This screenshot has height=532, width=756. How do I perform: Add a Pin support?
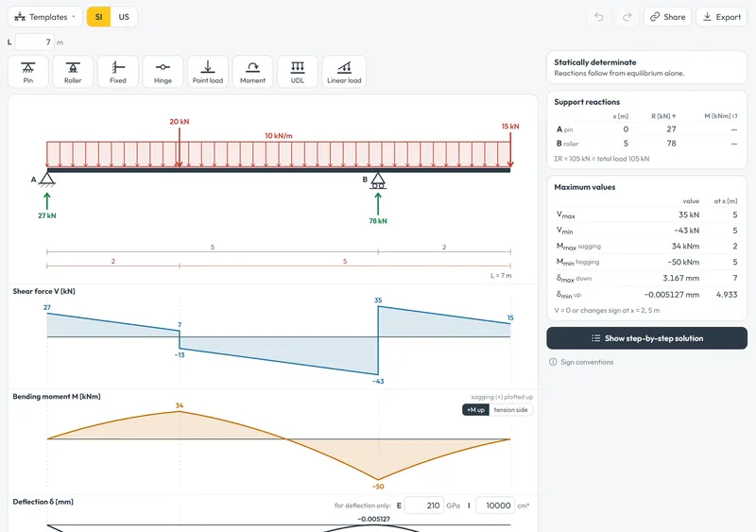(28, 72)
